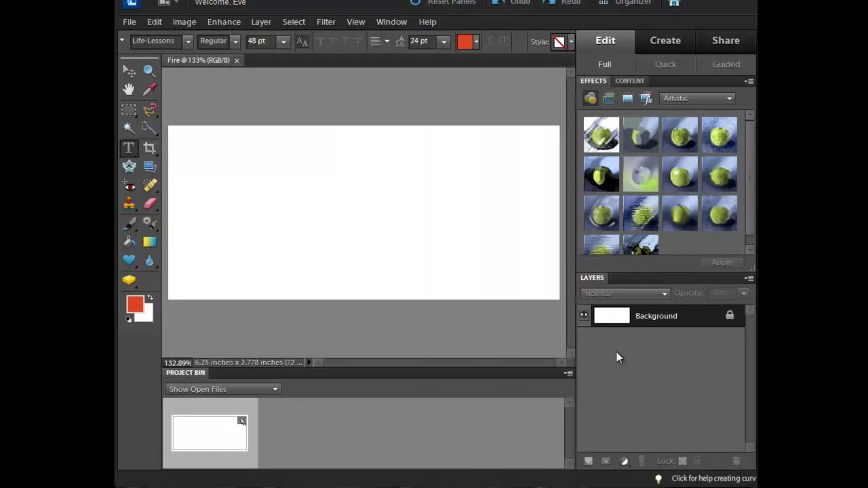The image size is (868, 488).
Task: Select the Custom Shape heart tool
Action: (129, 260)
